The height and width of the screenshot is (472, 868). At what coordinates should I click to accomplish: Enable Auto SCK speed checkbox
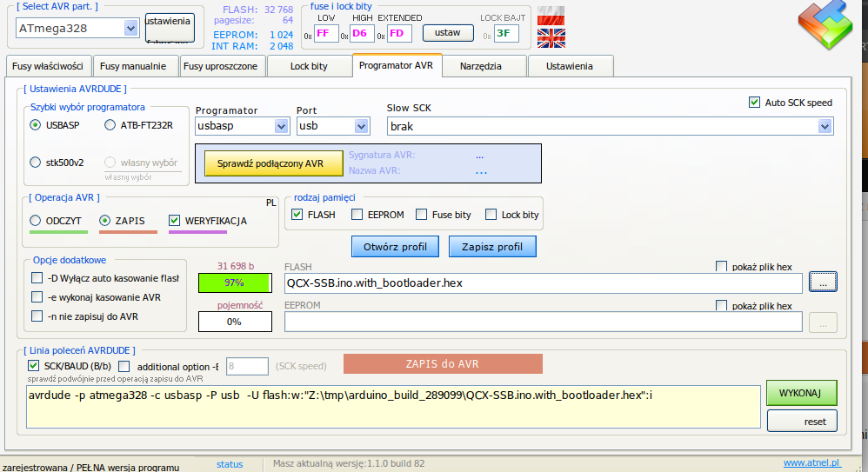754,103
